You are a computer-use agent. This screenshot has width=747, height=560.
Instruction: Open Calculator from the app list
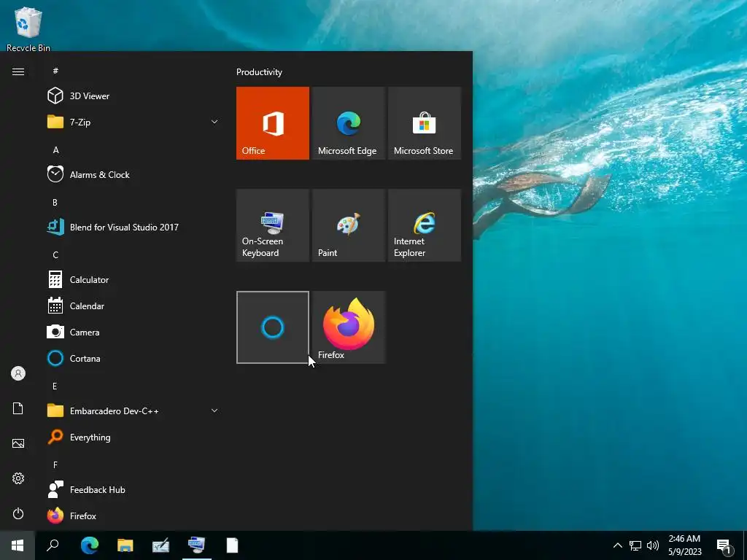coord(133,279)
